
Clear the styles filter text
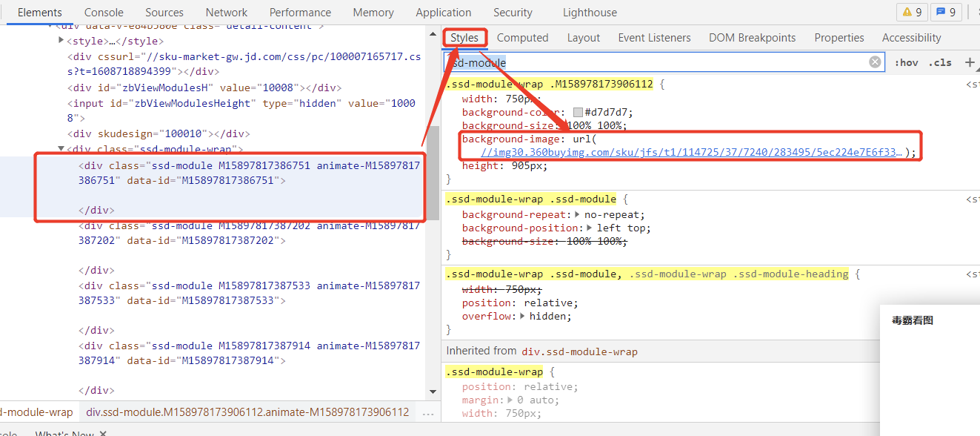click(875, 62)
